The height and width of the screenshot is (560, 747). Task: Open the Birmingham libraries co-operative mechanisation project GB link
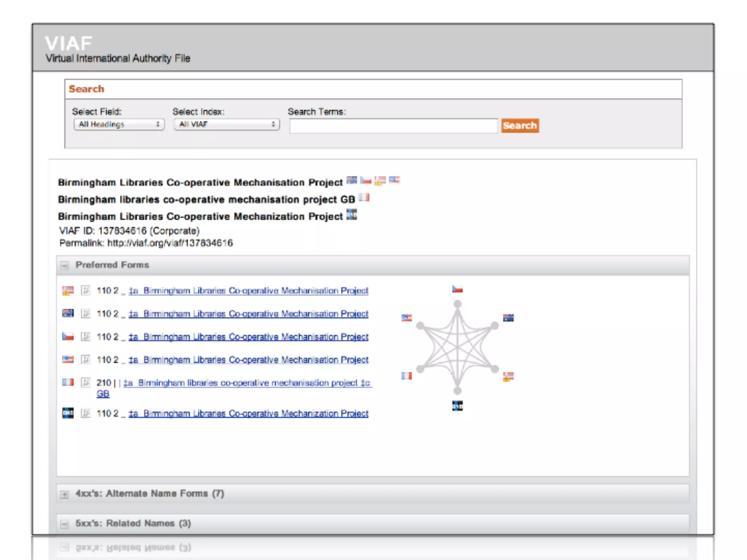(247, 383)
